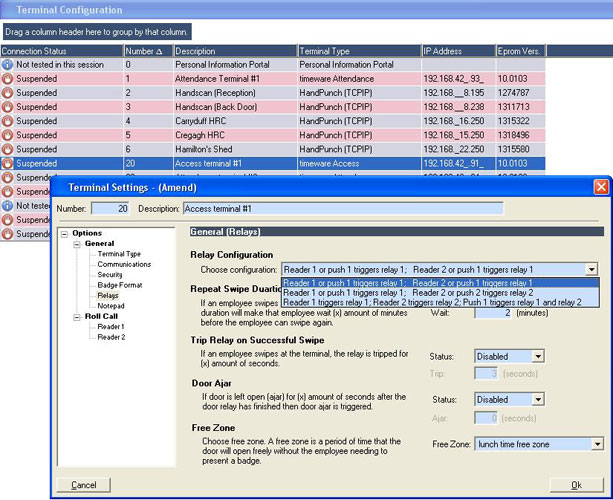Viewport: 613px width, 500px height.
Task: Click the status icon for Handscan (Reception) row
Action: point(8,92)
